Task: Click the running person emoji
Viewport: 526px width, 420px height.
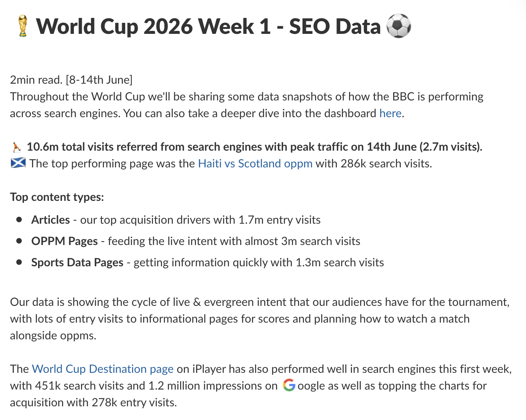Action: pyautogui.click(x=16, y=147)
